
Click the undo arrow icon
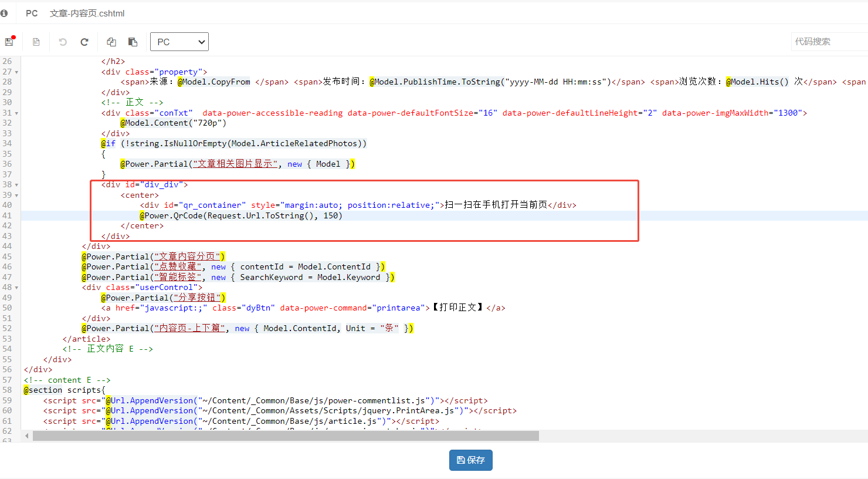63,42
